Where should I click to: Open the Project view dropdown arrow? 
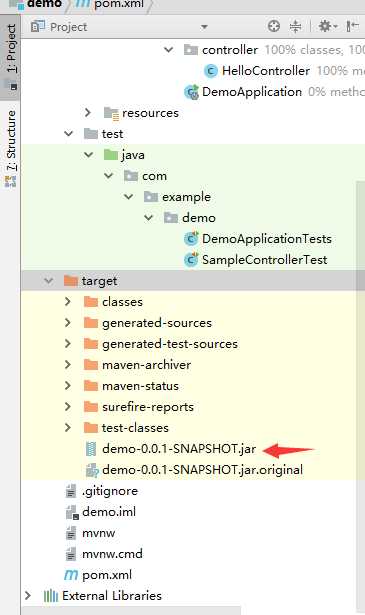(x=204, y=27)
